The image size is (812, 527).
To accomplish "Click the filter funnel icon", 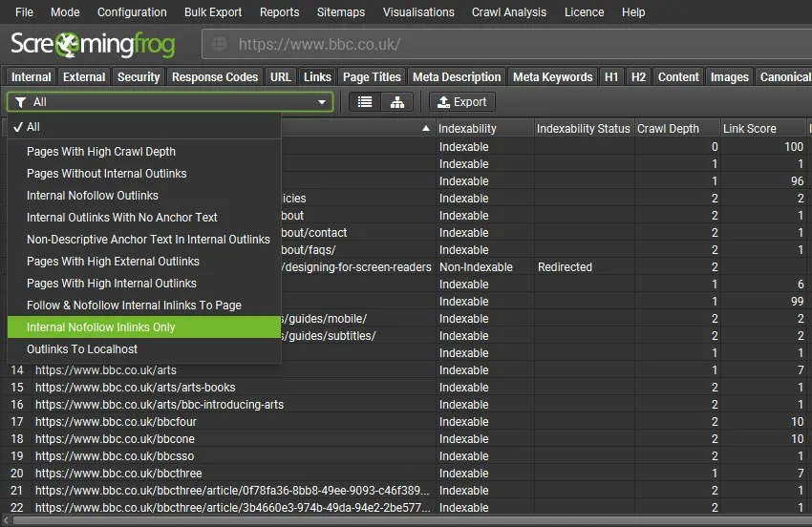I will (x=21, y=102).
